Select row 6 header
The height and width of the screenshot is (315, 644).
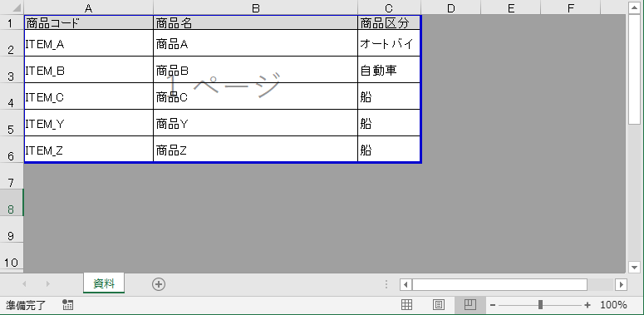point(12,150)
